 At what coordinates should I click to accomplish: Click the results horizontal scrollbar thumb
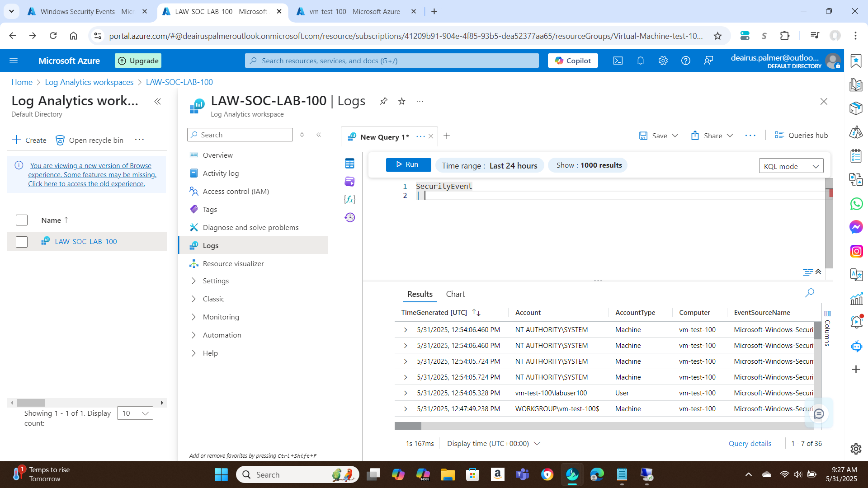408,426
